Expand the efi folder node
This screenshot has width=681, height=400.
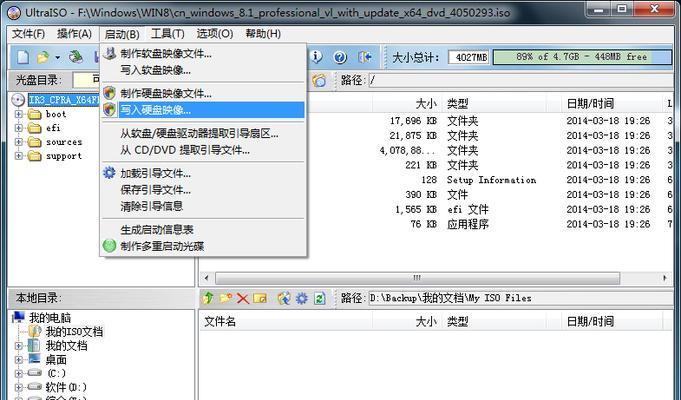point(18,128)
